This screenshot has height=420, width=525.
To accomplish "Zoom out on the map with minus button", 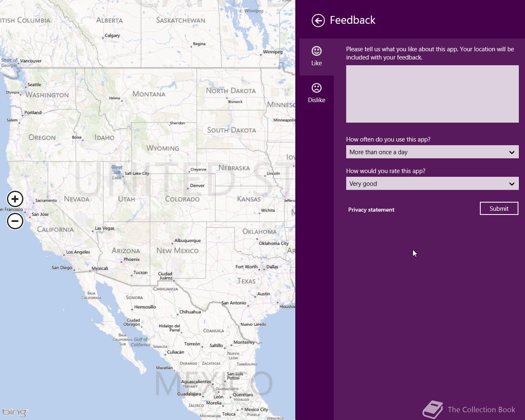I will click(15, 221).
